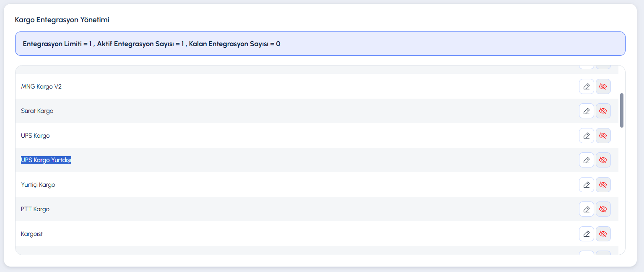Click the PTT Kargo row label

point(35,209)
